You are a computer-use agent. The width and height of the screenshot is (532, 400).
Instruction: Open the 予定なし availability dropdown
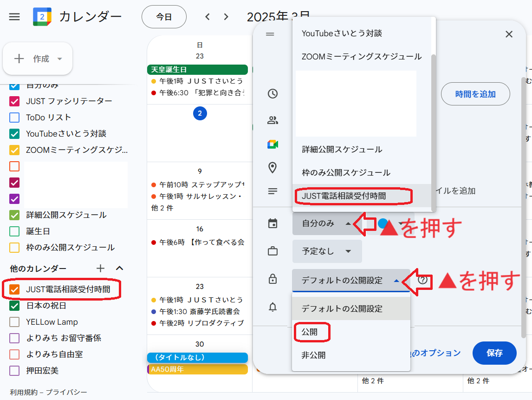point(326,251)
